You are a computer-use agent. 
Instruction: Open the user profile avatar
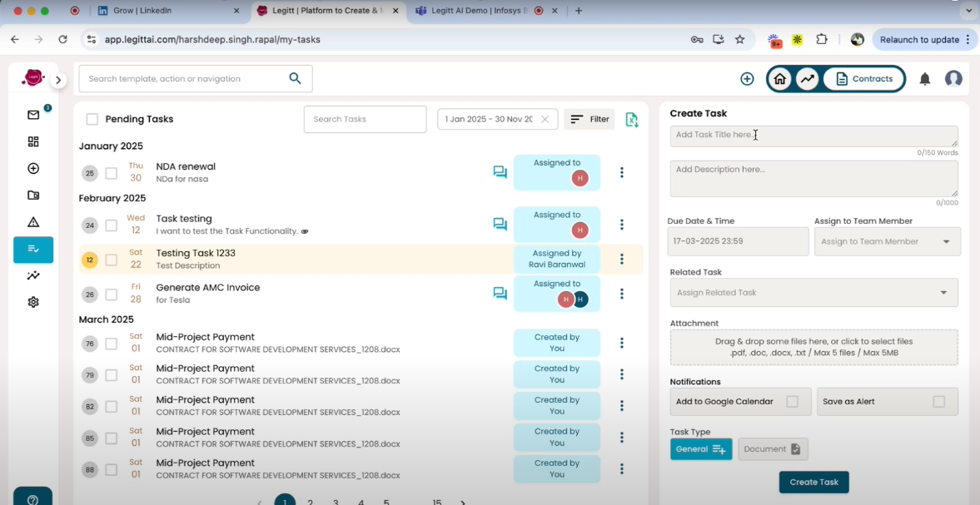(953, 79)
